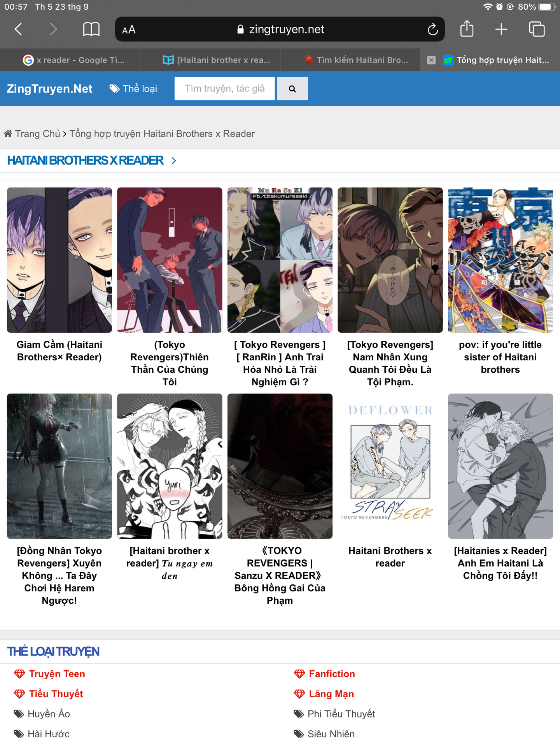Tap the Safari back arrow

(x=18, y=29)
